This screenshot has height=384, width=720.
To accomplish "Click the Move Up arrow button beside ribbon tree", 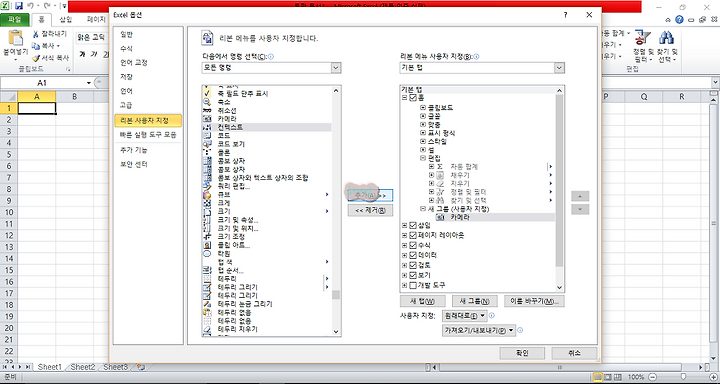I will tap(580, 196).
